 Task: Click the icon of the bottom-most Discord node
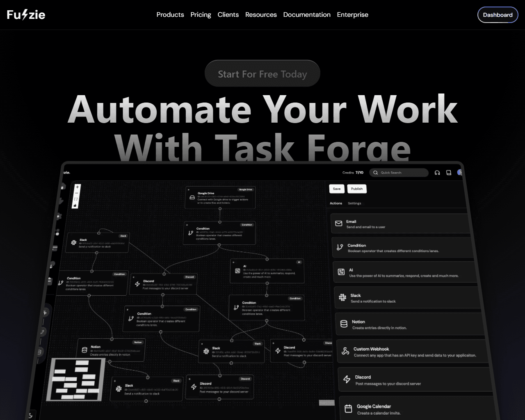[x=194, y=387]
